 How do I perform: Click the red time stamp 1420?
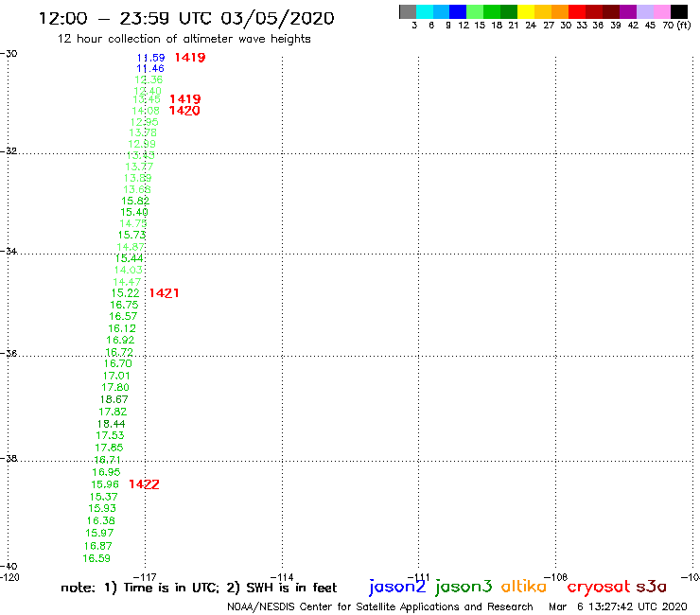point(184,111)
